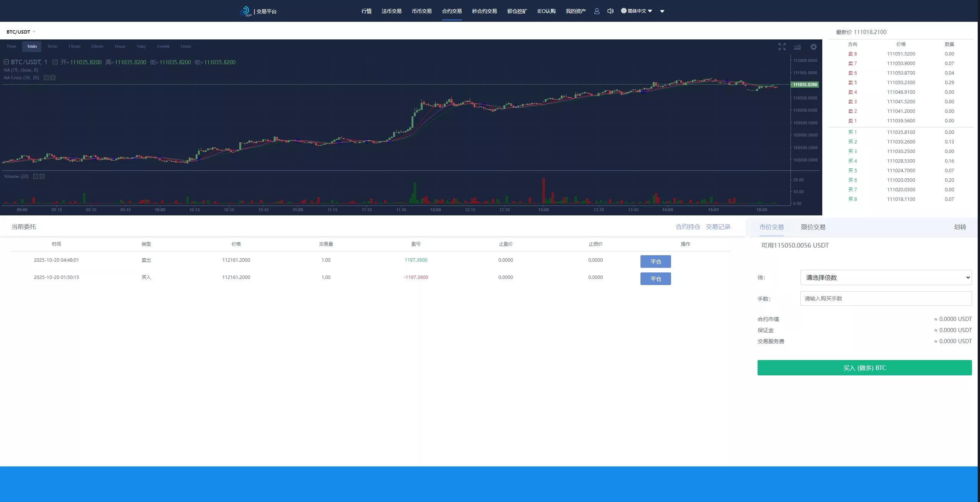Switch chart to 1hour interval
Image resolution: width=980 pixels, height=502 pixels.
point(120,46)
